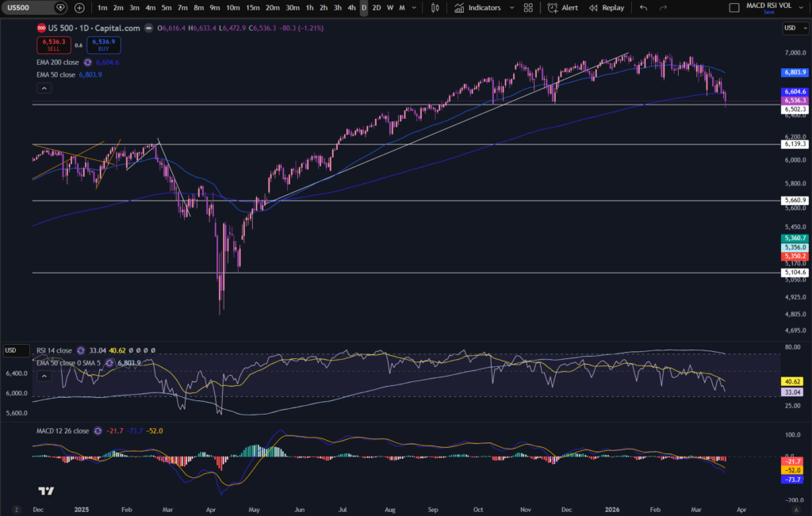Create a new Alert
Screen dimensions: 812x516
click(x=563, y=8)
